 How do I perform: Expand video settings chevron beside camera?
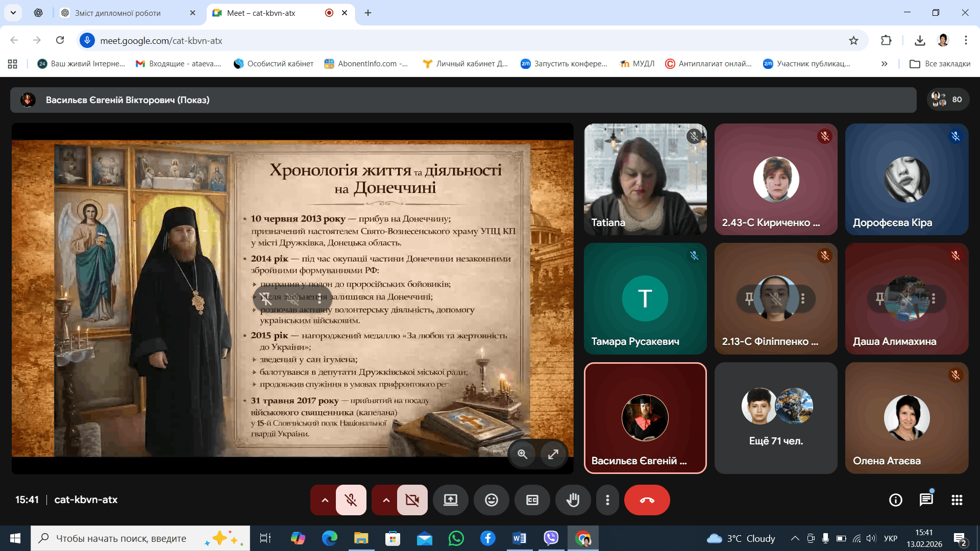[386, 500]
